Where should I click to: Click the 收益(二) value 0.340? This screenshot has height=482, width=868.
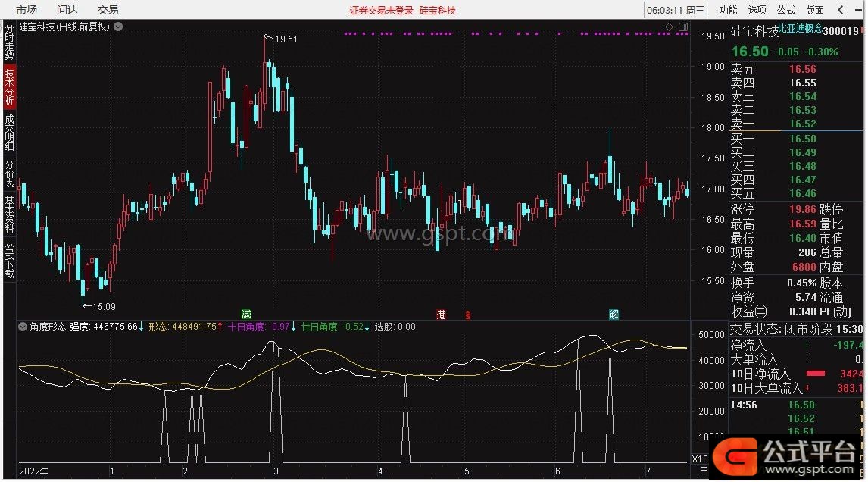tap(803, 311)
